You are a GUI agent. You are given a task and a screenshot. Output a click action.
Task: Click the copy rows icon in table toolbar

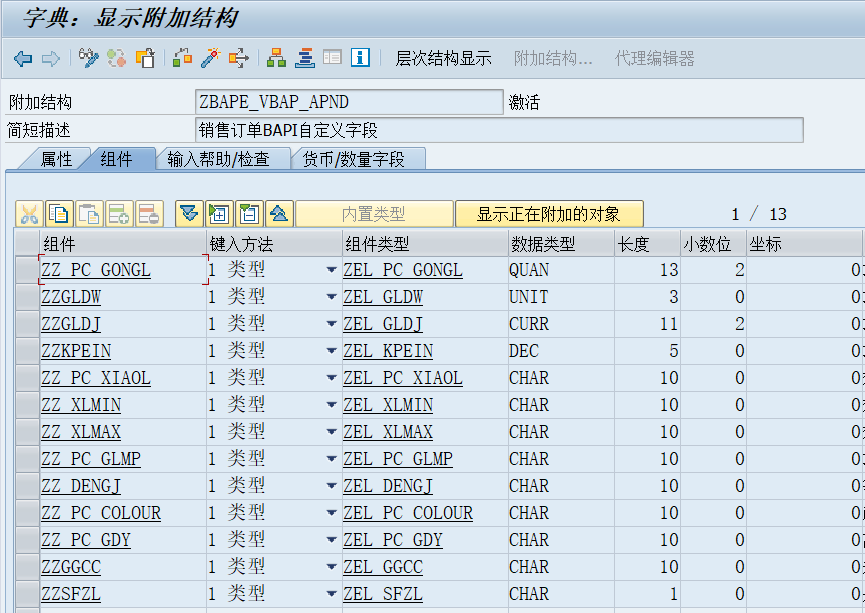[x=59, y=214]
